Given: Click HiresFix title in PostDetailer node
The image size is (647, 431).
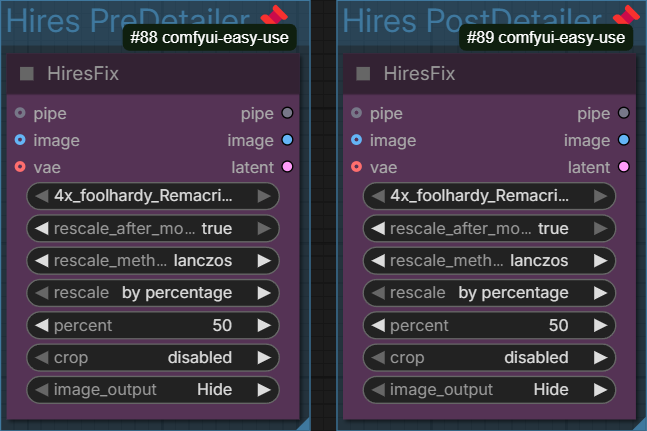Looking at the screenshot, I should click(419, 74).
